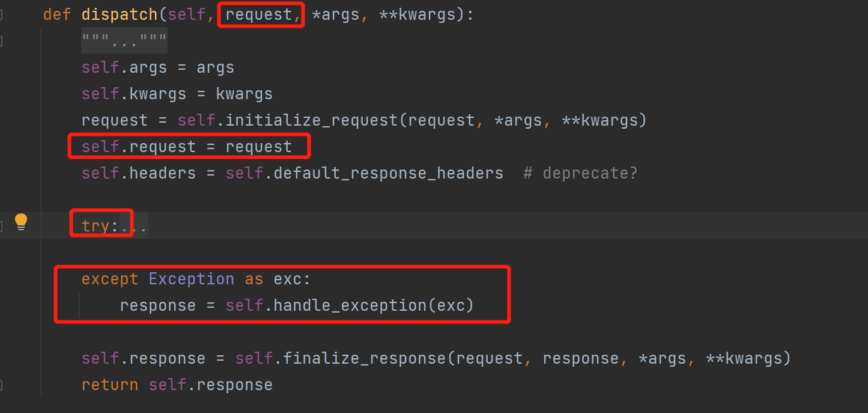Click 'self.args' on the args assignment line

124,67
